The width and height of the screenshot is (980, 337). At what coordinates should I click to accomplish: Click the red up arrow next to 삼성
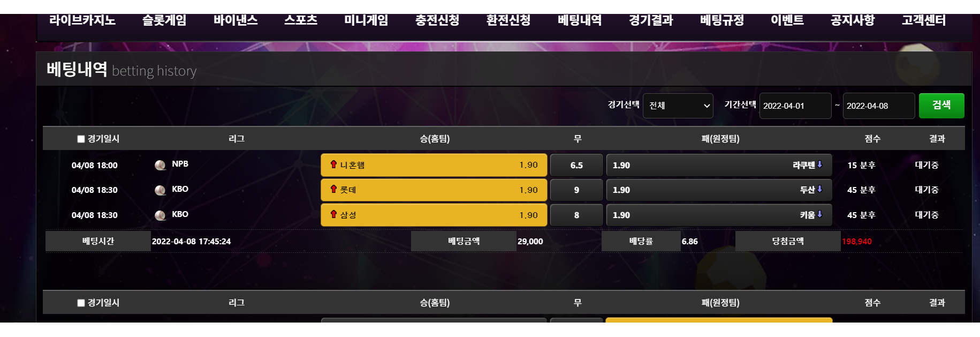333,214
